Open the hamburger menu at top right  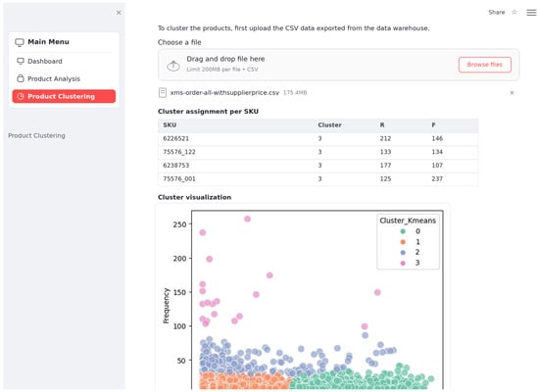(531, 13)
